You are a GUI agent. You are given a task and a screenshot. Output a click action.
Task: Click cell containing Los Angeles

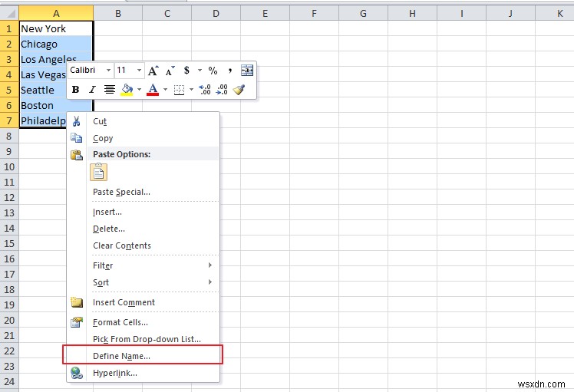coord(56,58)
